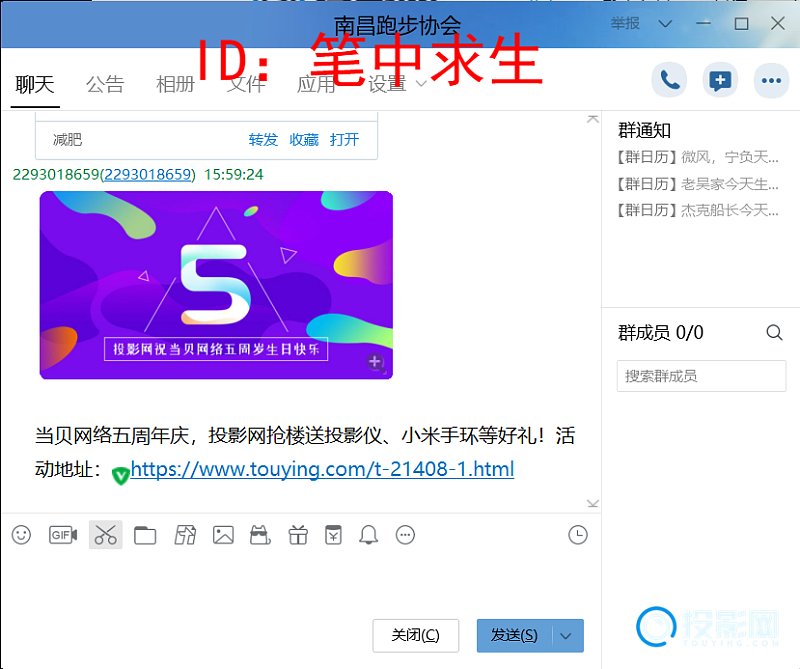The image size is (800, 669).
Task: Switch to the 聊天 tab
Action: click(x=35, y=84)
